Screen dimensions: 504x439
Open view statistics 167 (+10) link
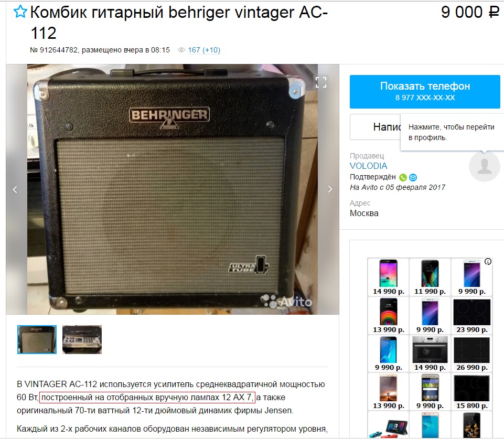coord(204,50)
